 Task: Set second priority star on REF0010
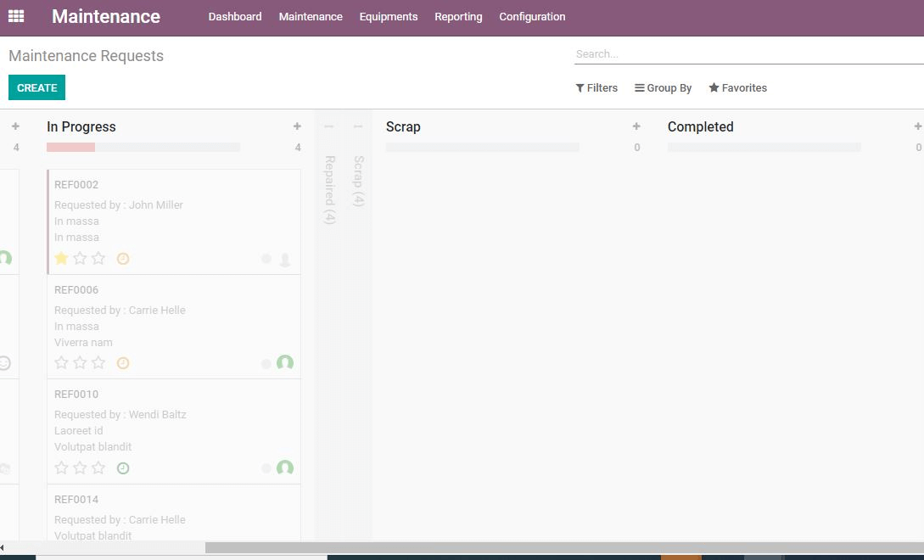pos(80,468)
